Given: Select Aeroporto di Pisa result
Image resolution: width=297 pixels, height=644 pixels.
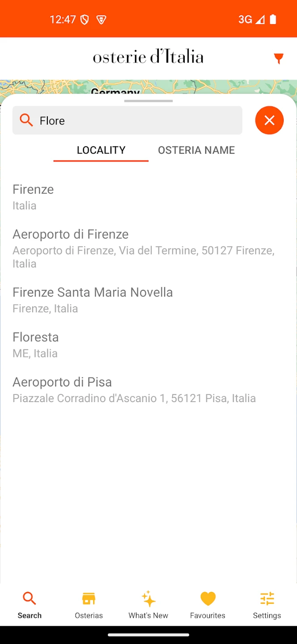Looking at the screenshot, I should pyautogui.click(x=62, y=390).
